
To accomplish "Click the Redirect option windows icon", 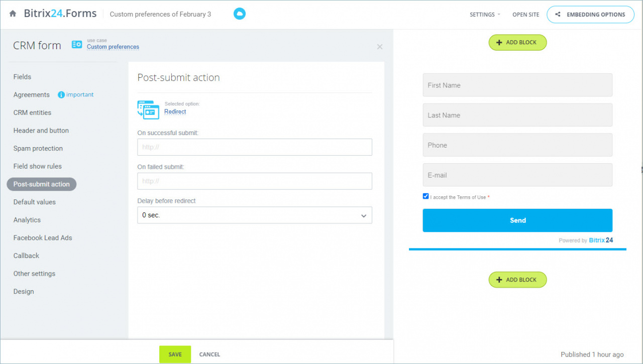I will [148, 109].
